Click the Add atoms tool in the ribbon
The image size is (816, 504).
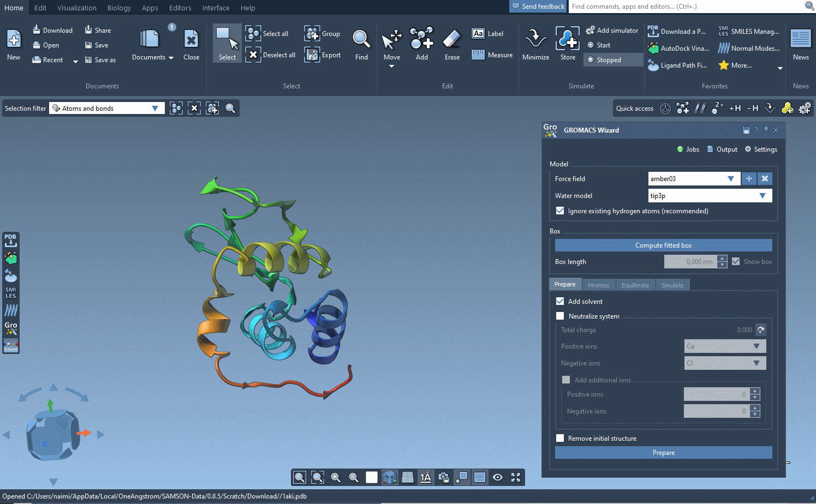pos(422,44)
